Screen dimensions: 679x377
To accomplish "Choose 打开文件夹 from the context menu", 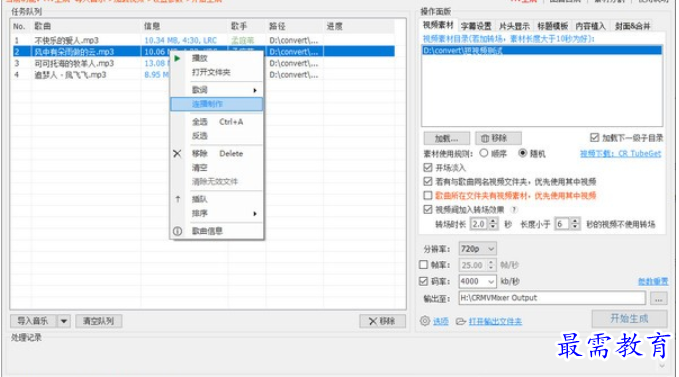I will 211,72.
